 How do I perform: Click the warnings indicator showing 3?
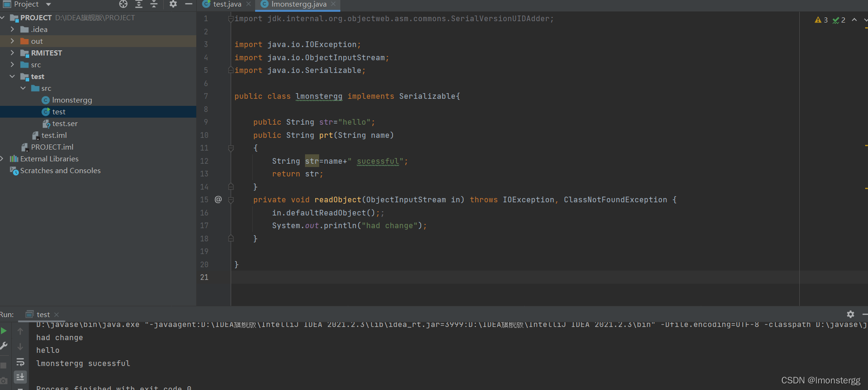pos(821,20)
